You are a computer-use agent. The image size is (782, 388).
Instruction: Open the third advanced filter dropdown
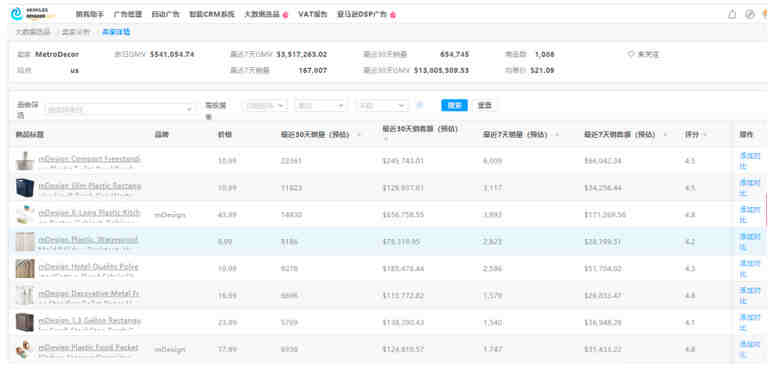click(382, 106)
